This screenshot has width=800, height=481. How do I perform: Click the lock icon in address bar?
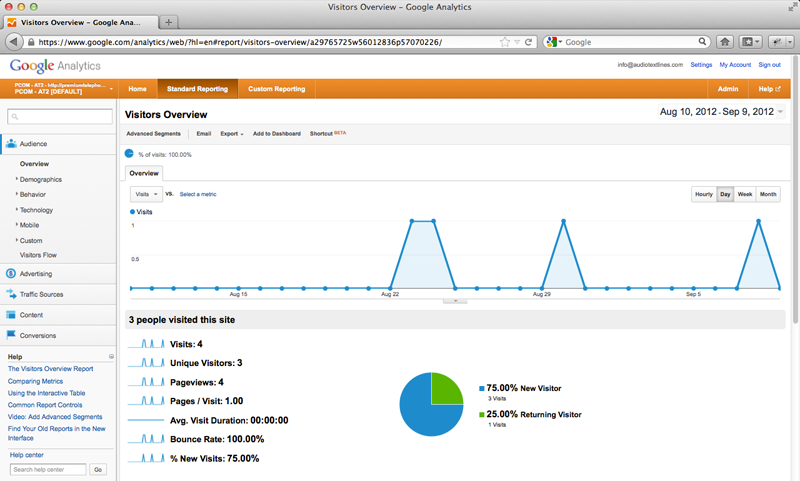(31, 42)
